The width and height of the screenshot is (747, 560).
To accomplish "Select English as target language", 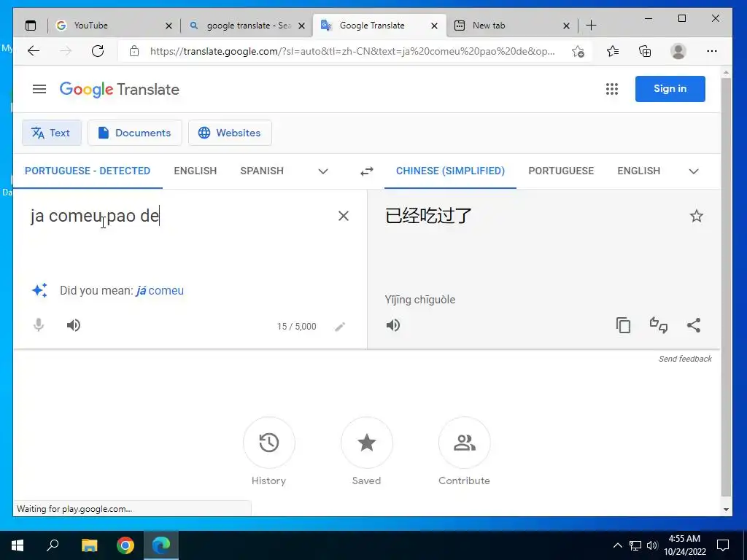I will [639, 171].
